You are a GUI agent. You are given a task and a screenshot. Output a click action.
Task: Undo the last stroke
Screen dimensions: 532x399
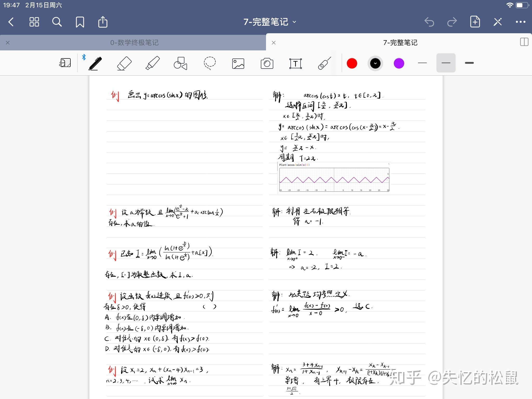pyautogui.click(x=429, y=22)
